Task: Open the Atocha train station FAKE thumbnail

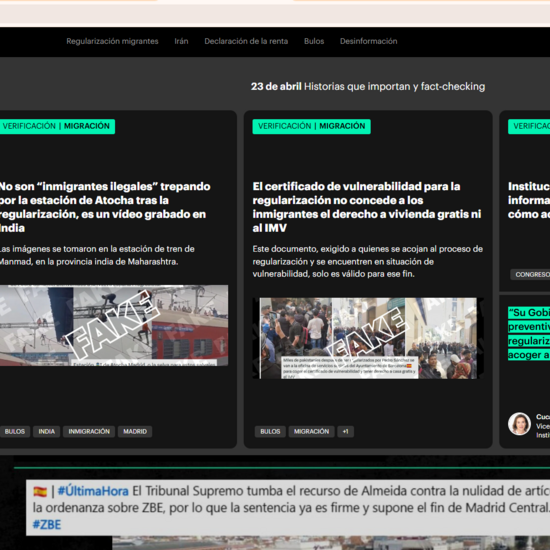Action: (114, 325)
